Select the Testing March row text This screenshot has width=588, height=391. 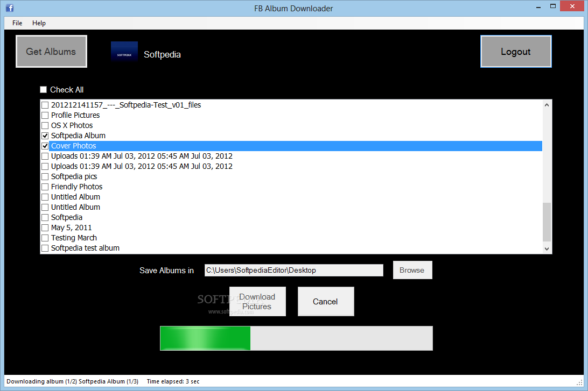point(74,238)
